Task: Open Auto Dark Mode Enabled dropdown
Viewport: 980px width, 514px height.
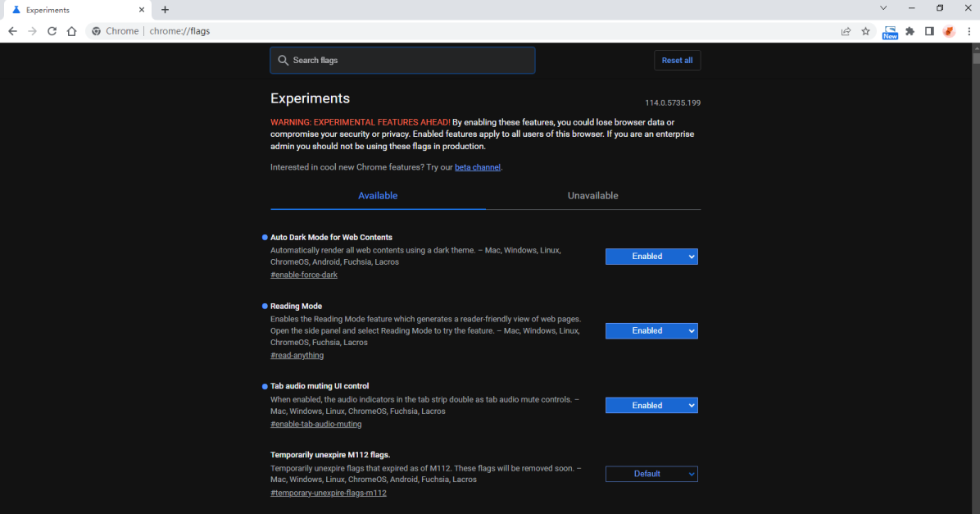Action: pos(651,257)
